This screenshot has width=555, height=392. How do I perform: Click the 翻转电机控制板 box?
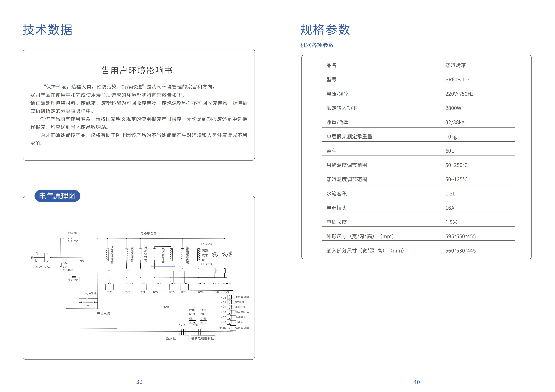(x=203, y=338)
